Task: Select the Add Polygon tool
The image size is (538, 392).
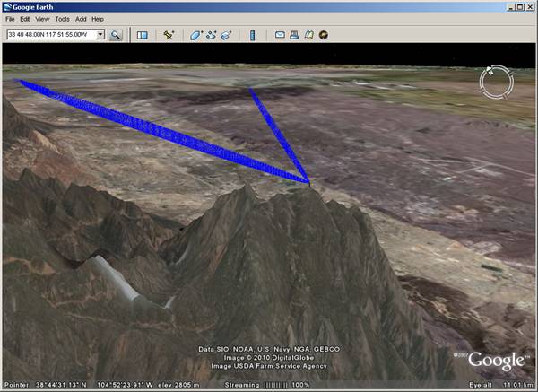Action: click(195, 35)
